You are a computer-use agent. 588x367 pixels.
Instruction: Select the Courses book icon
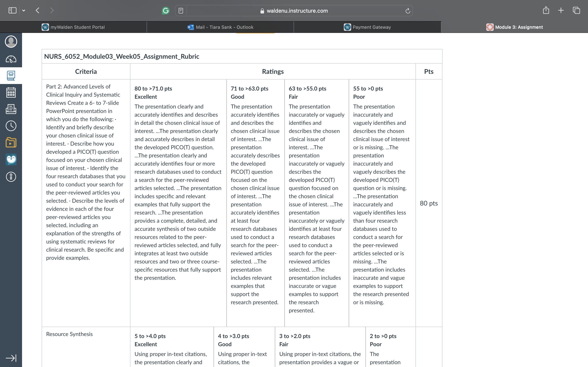(x=11, y=76)
